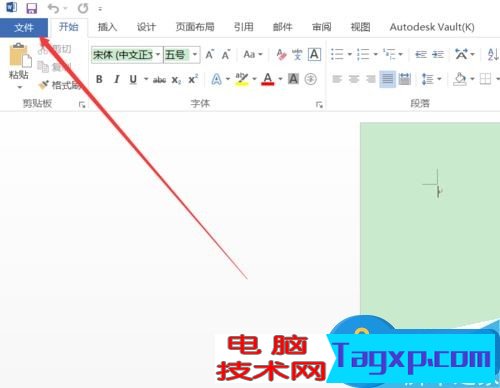Expand the font name dropdown arrow
Image resolution: width=500 pixels, height=388 pixels.
pyautogui.click(x=158, y=55)
